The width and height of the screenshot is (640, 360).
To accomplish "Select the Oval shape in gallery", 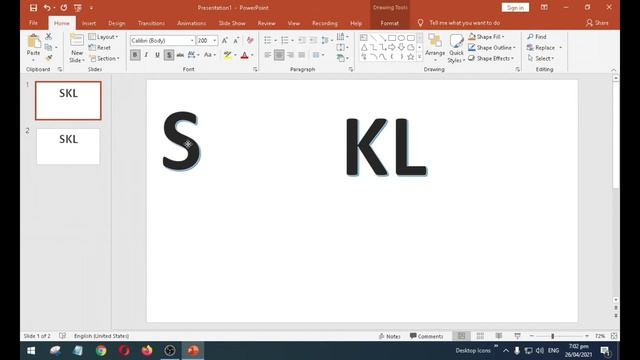I will coord(401,38).
